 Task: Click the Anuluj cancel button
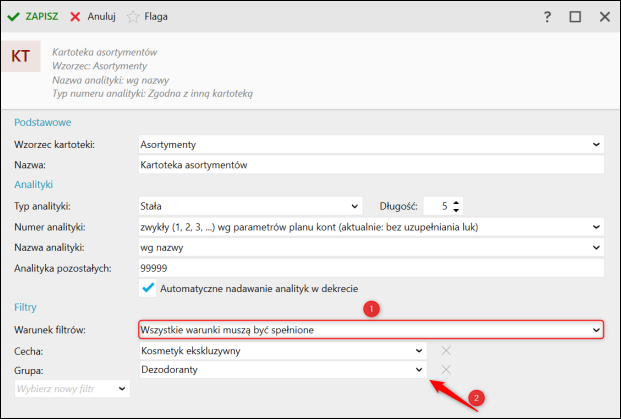pos(92,17)
